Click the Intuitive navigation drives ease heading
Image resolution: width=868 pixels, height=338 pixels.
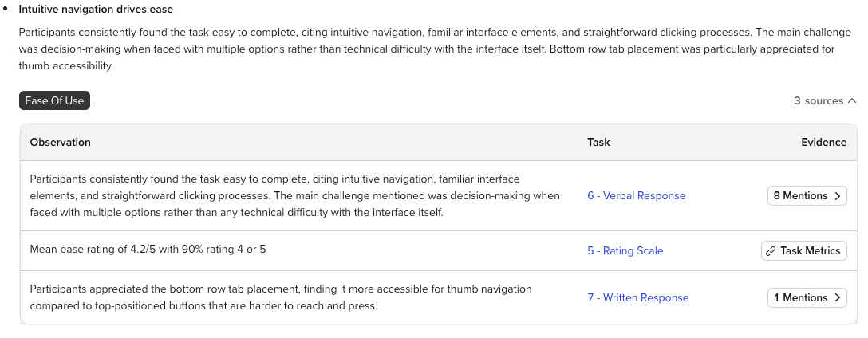pos(96,10)
